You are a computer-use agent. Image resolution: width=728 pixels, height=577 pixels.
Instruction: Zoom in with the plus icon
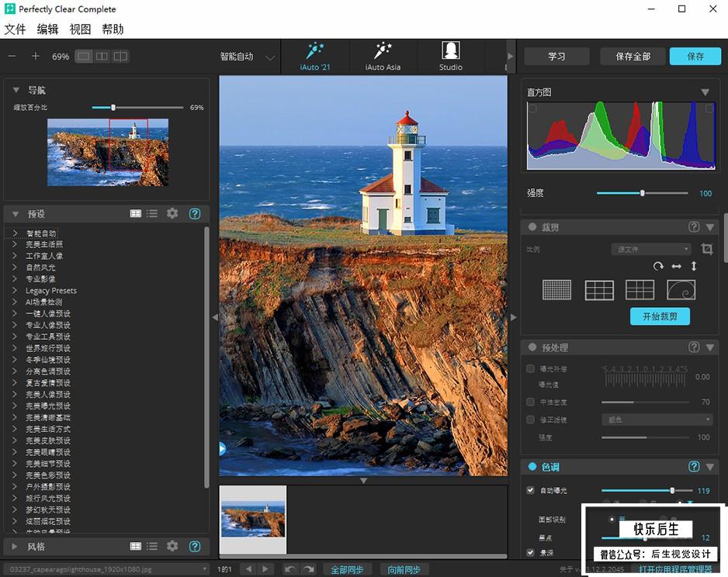[x=35, y=56]
